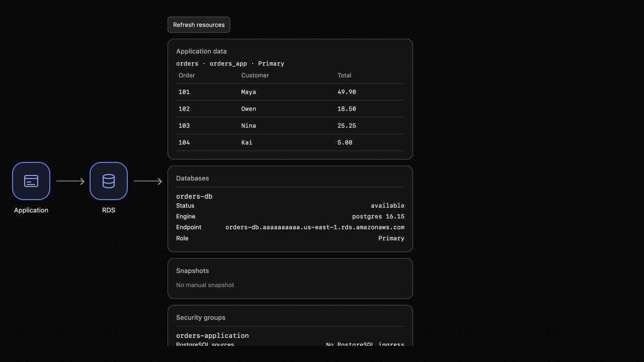Click the 'Engine' field label
The image size is (644, 362).
[186, 217]
